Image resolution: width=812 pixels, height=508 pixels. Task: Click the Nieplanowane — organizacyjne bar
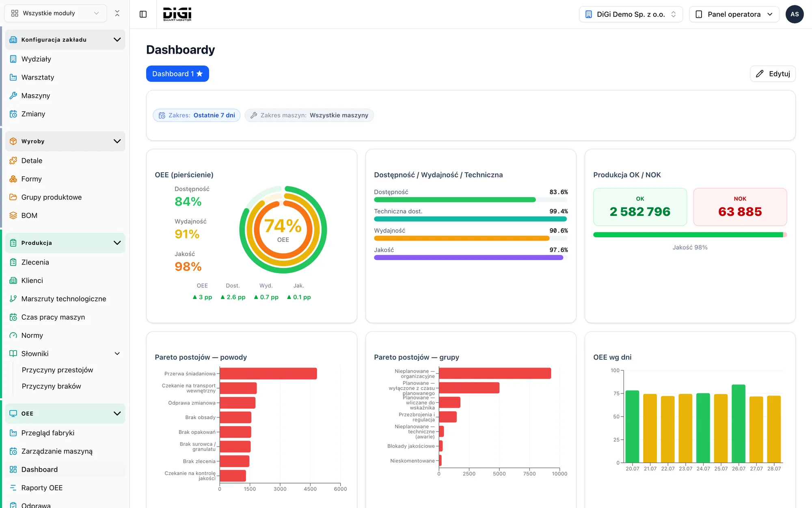[x=495, y=373]
